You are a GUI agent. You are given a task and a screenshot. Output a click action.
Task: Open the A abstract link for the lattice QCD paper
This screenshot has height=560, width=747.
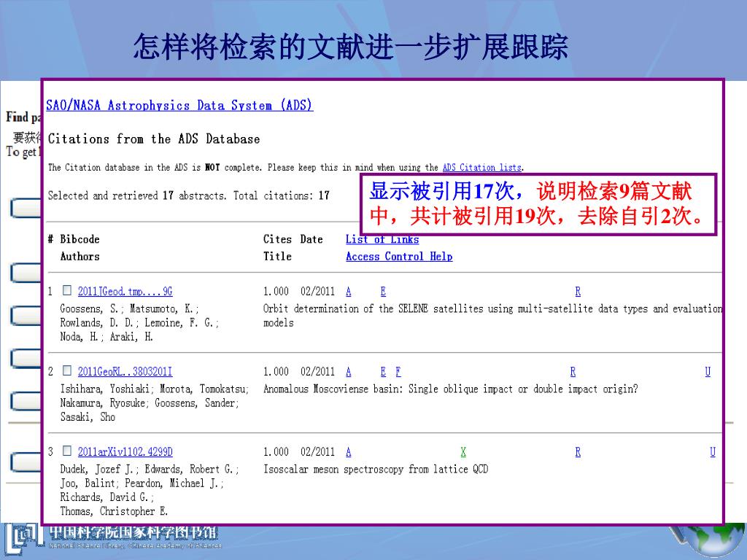click(349, 452)
